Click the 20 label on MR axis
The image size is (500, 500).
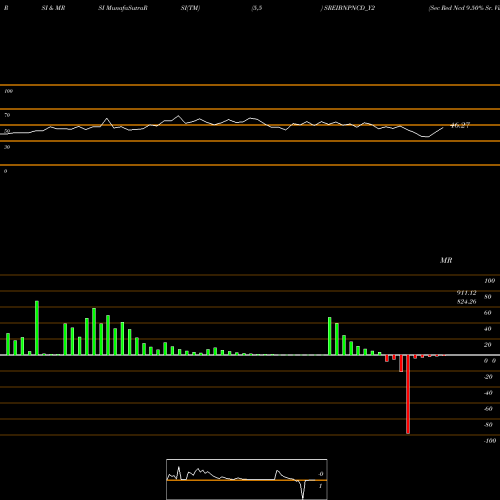click(488, 345)
